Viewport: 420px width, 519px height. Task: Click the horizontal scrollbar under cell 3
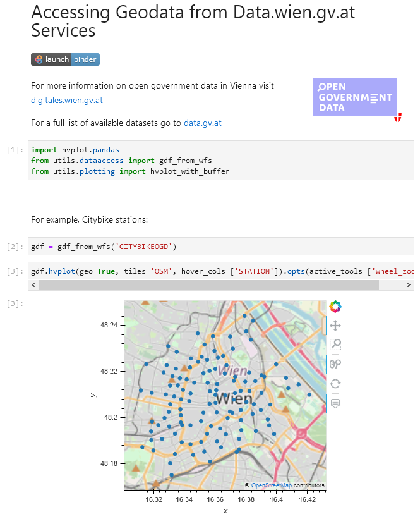click(208, 285)
